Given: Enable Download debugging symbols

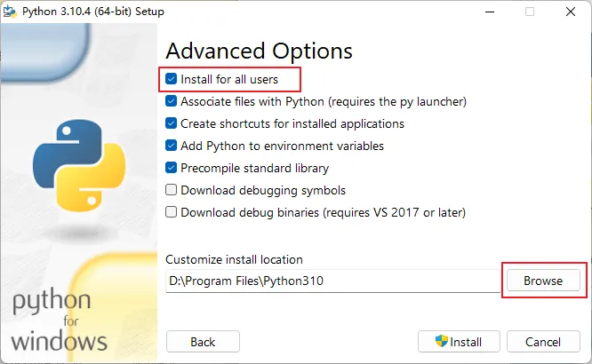Looking at the screenshot, I should [x=171, y=190].
